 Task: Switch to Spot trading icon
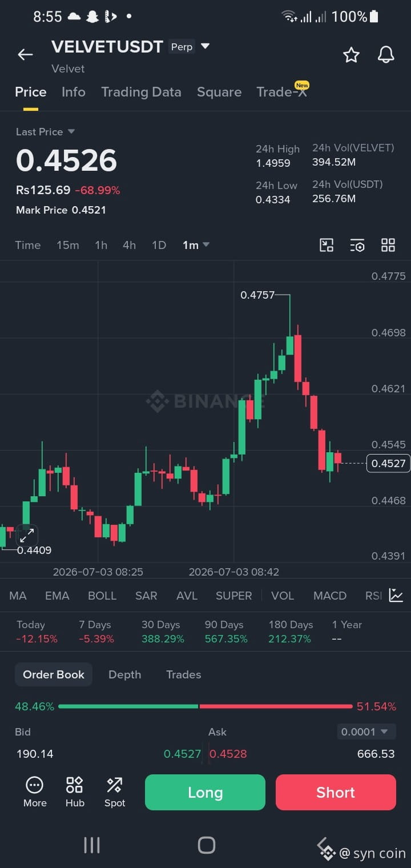pos(115,792)
